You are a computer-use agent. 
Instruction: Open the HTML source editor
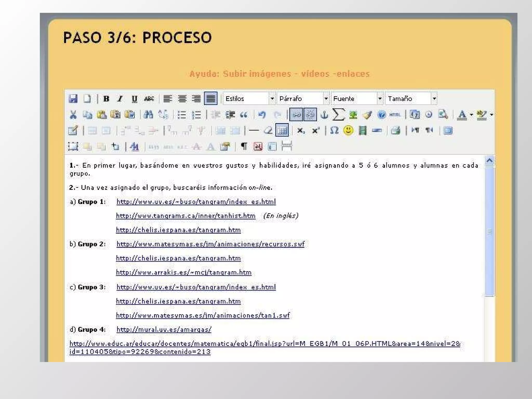point(395,115)
